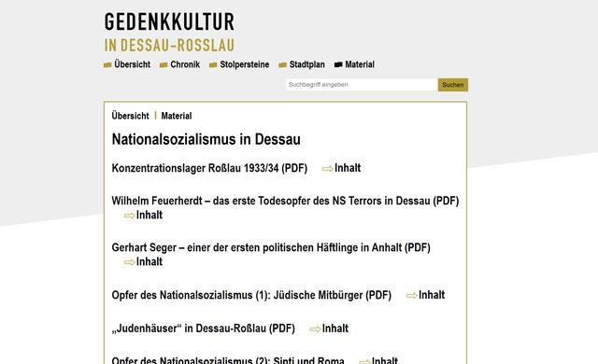Image resolution: width=598 pixels, height=364 pixels.
Task: Go to Übersicht in the breadcrumb
Action: [x=131, y=116]
